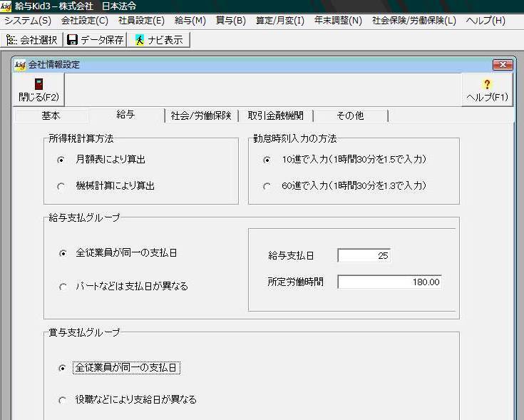The width and height of the screenshot is (524, 420).
Task: Open help with ヘルプ(F1) question icon
Action: point(487,90)
